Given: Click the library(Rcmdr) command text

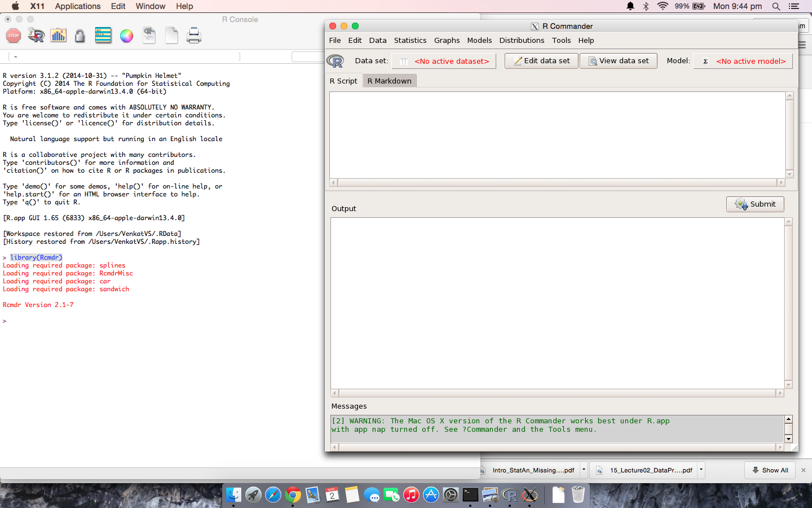Looking at the screenshot, I should (36, 257).
